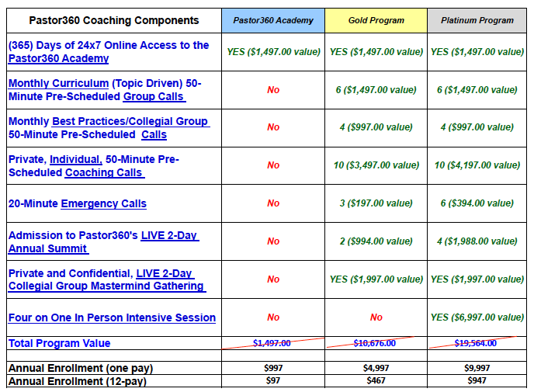Screen dimensions: 534x392
Task: Click the $9,997 Platinum one-pay price
Action: [x=477, y=367]
